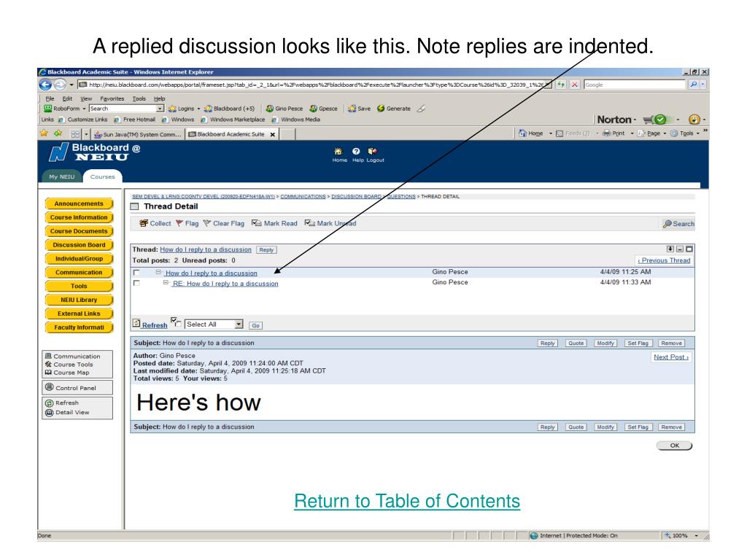Open the NEIU Library course menu button
This screenshot has width=747, height=560.
79,300
